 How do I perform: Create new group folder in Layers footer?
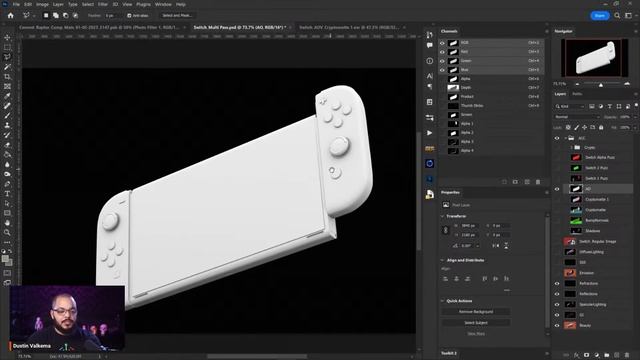pyautogui.click(x=607, y=355)
